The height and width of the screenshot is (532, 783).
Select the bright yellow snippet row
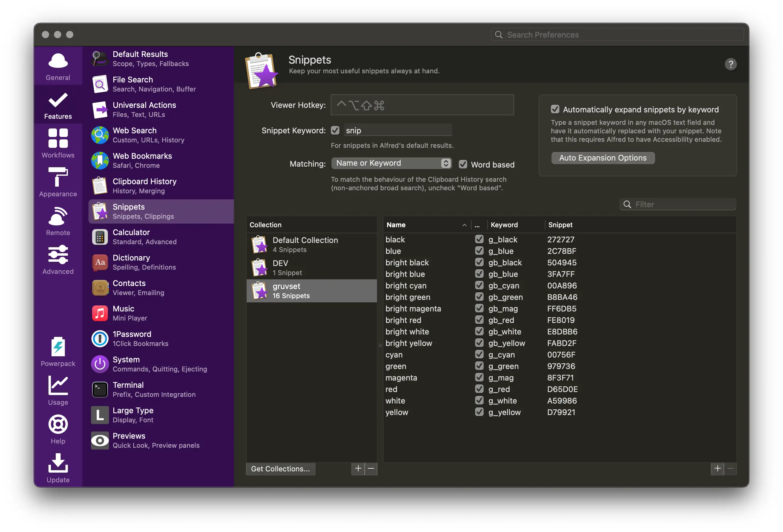[x=559, y=343]
